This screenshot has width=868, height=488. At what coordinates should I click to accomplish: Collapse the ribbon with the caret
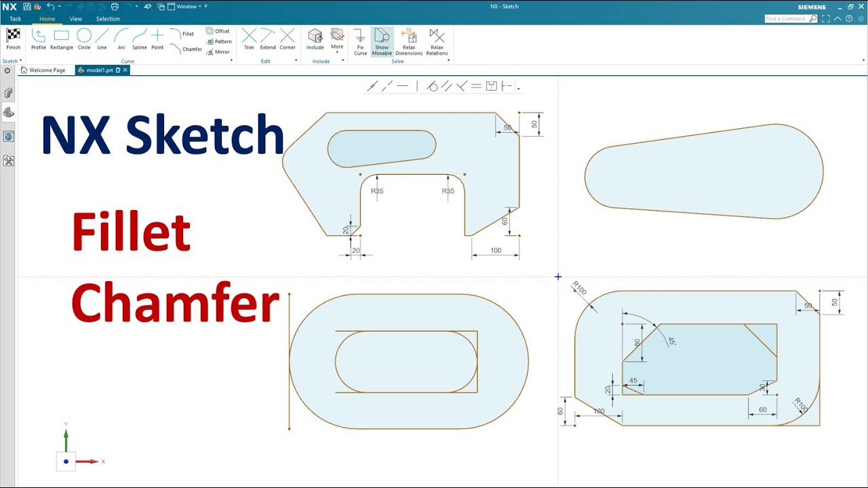coord(837,18)
